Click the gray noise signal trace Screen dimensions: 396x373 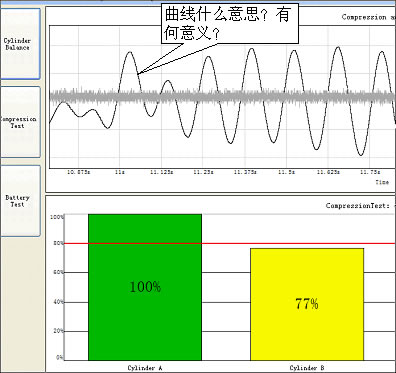click(223, 97)
